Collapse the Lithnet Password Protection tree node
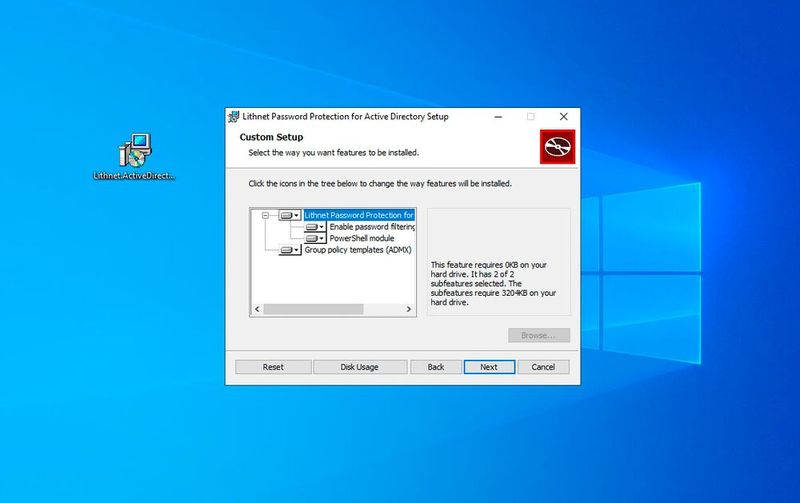This screenshot has height=503, width=800. pyautogui.click(x=265, y=215)
